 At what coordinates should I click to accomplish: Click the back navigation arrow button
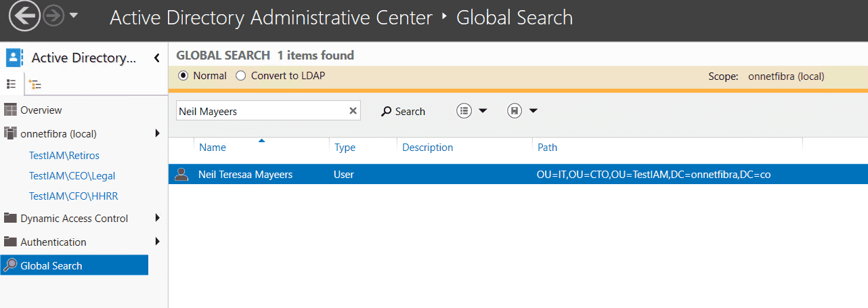pyautogui.click(x=24, y=17)
